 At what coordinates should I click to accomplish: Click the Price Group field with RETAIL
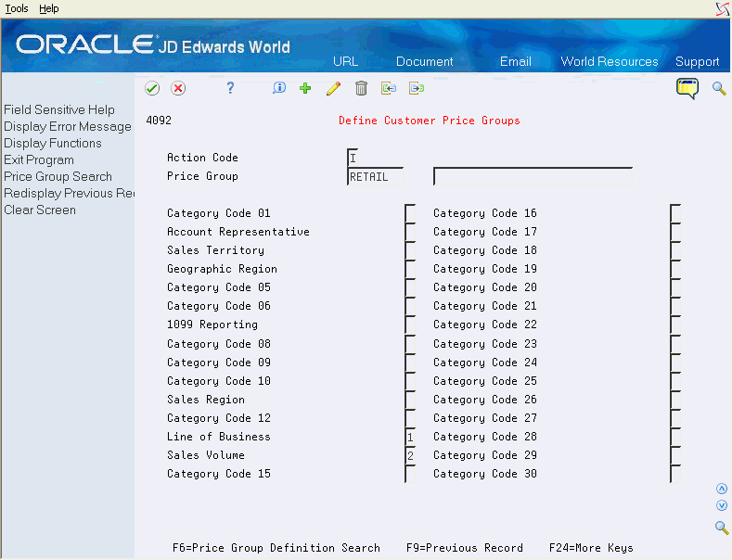(x=376, y=176)
